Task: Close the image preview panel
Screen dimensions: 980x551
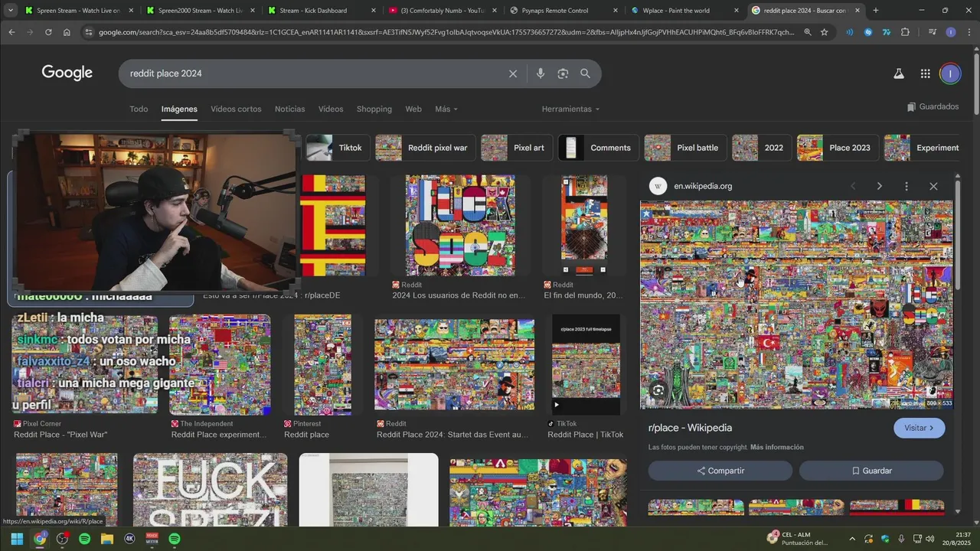Action: (x=933, y=186)
